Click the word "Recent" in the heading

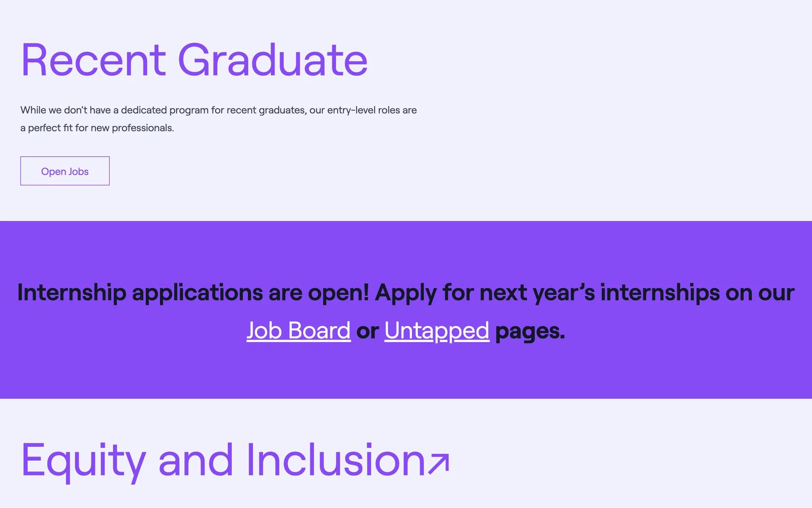[93, 60]
